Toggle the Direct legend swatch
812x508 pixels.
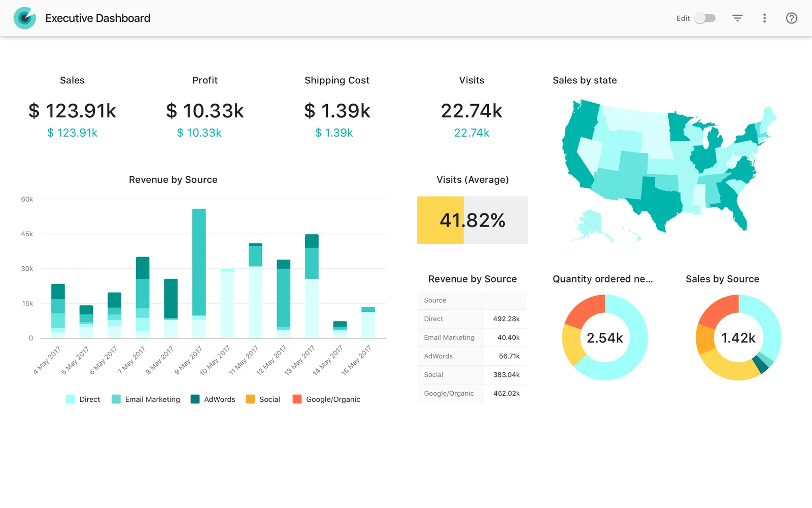point(71,399)
